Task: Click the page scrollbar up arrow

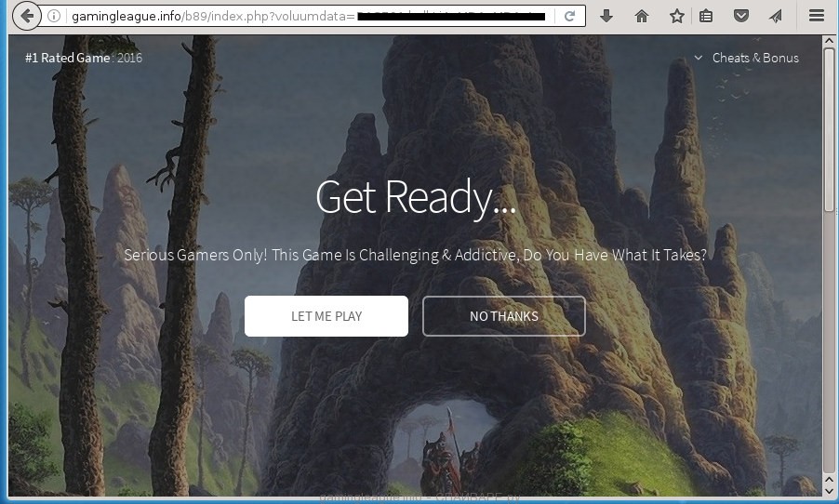Action: [830, 41]
